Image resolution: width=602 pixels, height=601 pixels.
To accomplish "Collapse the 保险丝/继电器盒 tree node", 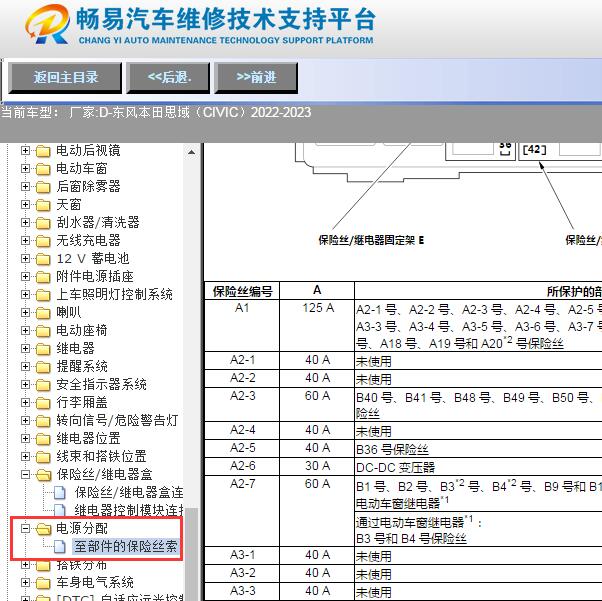I will tap(25, 475).
